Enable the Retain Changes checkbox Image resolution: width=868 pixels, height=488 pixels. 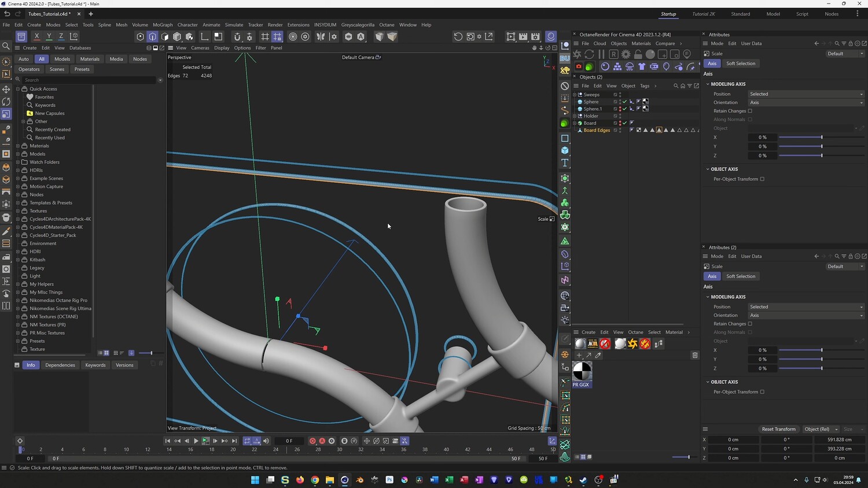point(750,111)
